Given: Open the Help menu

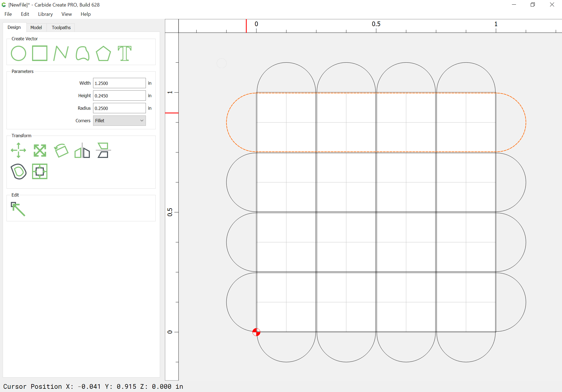Looking at the screenshot, I should click(86, 14).
